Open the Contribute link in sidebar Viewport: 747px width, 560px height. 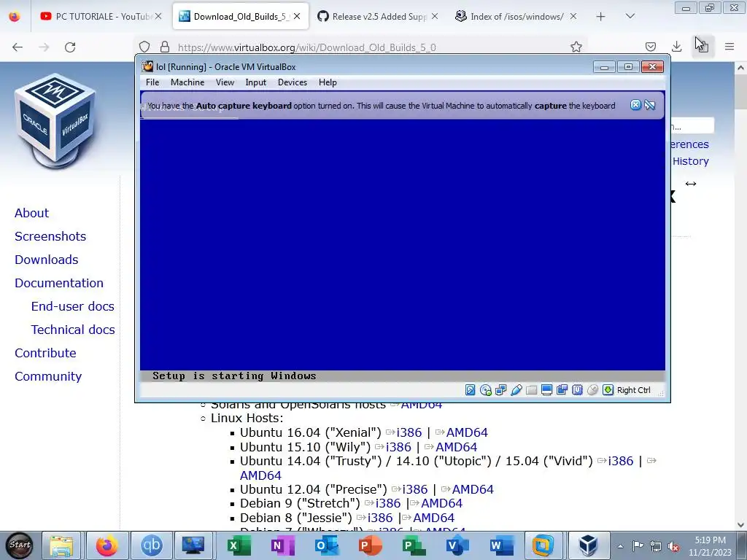45,353
